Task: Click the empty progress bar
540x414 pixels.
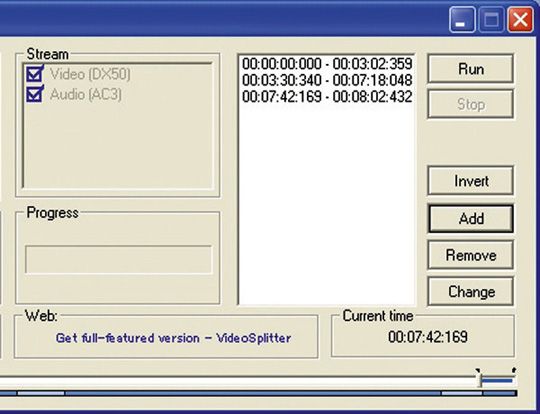Action: pos(118,260)
